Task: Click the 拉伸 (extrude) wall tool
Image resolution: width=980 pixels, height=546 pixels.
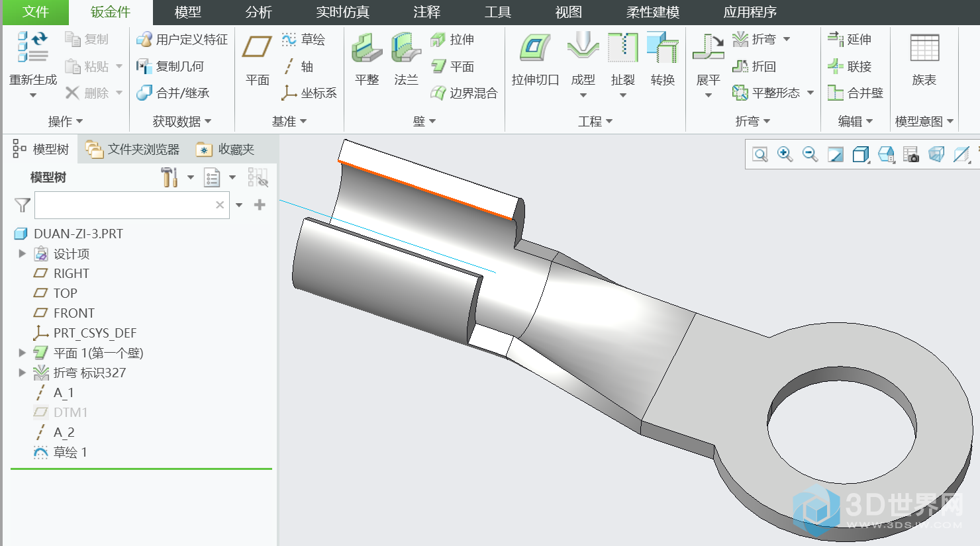Action: (x=452, y=40)
